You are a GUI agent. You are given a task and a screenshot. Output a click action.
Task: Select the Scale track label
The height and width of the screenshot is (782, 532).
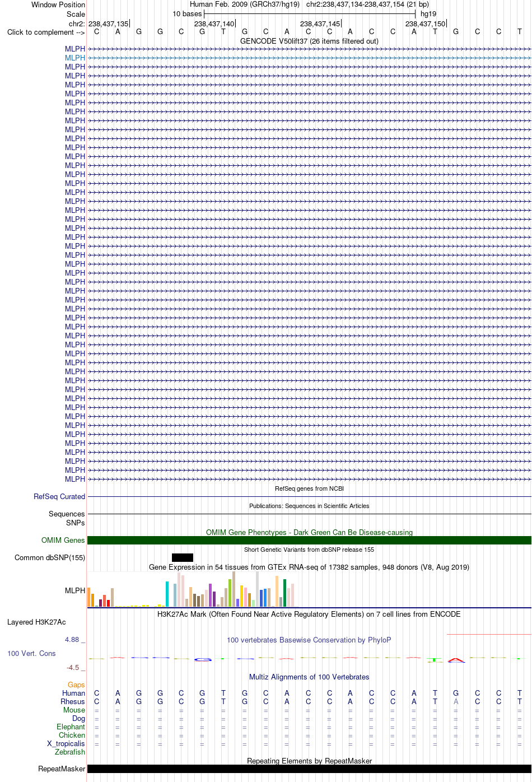(x=76, y=14)
